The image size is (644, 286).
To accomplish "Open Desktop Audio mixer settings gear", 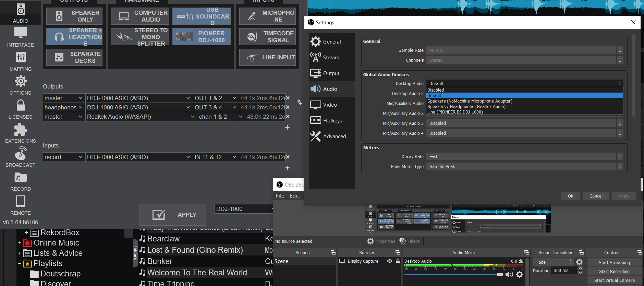I will coord(520,274).
